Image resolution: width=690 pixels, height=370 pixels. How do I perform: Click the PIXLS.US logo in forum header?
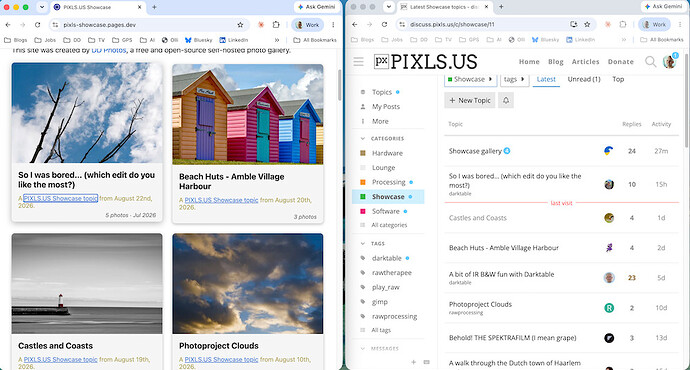tap(426, 62)
